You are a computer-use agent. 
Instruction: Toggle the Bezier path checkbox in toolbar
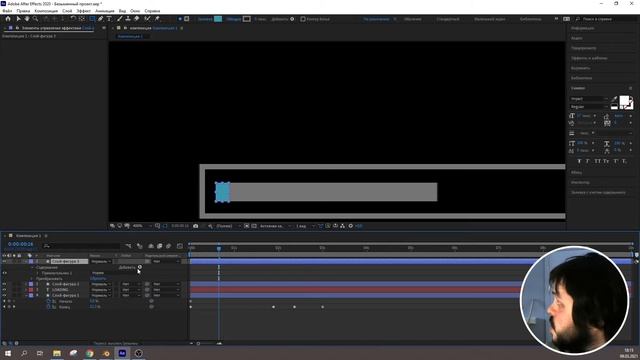pyautogui.click(x=303, y=19)
